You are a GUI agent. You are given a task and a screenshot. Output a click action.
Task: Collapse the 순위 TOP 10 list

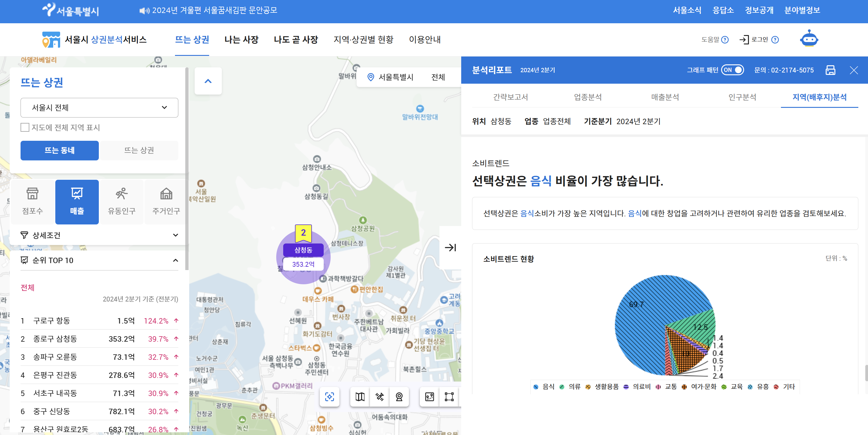[x=175, y=260]
